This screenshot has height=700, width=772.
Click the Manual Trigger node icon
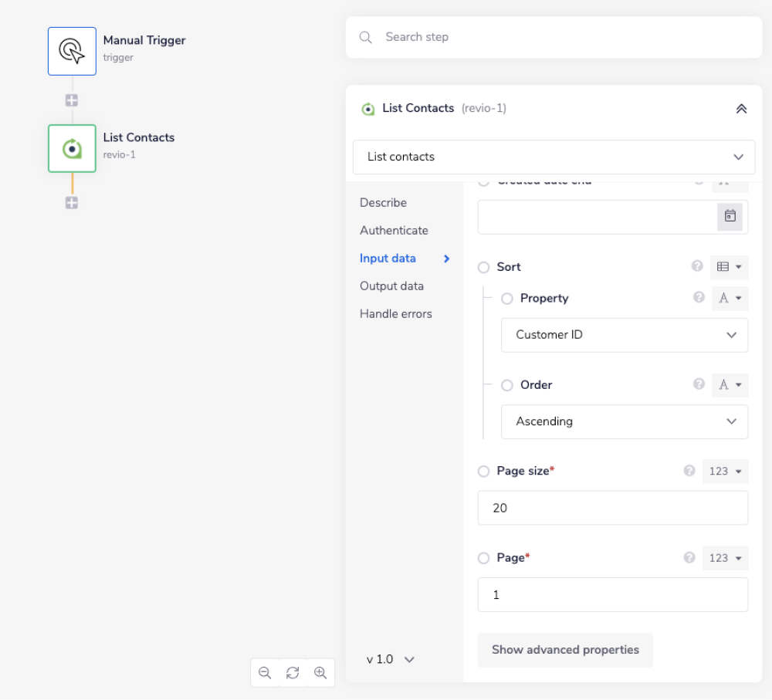72,51
